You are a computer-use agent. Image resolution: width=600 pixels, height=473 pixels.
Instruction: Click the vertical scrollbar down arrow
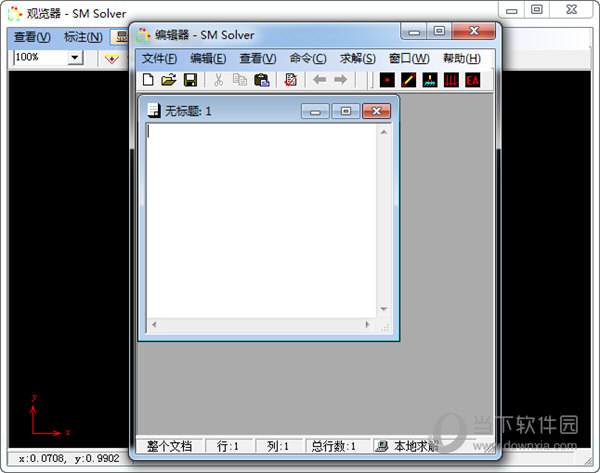384,308
